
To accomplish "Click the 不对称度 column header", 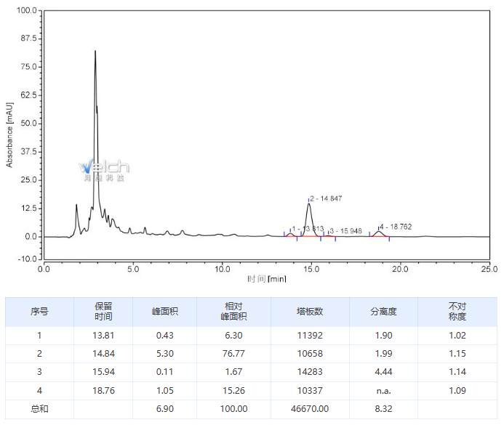I will pos(457,312).
